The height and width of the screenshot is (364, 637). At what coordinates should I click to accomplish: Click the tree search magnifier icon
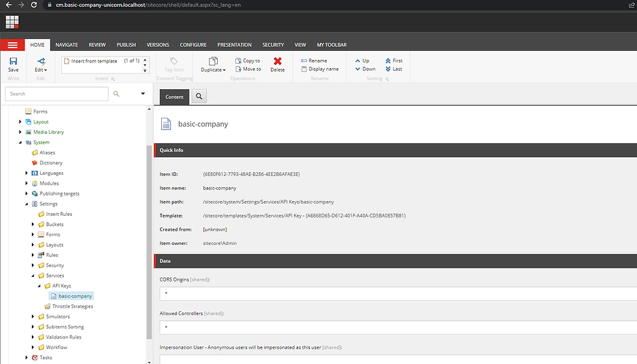116,94
